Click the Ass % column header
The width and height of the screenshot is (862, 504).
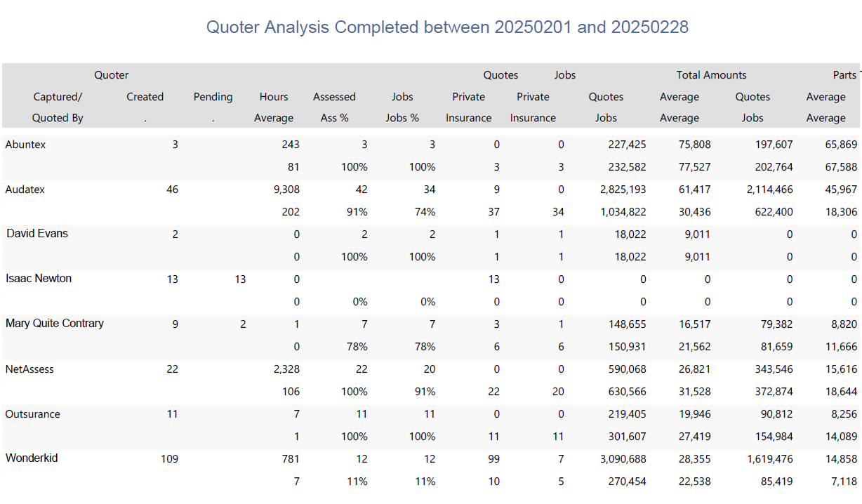tap(334, 118)
